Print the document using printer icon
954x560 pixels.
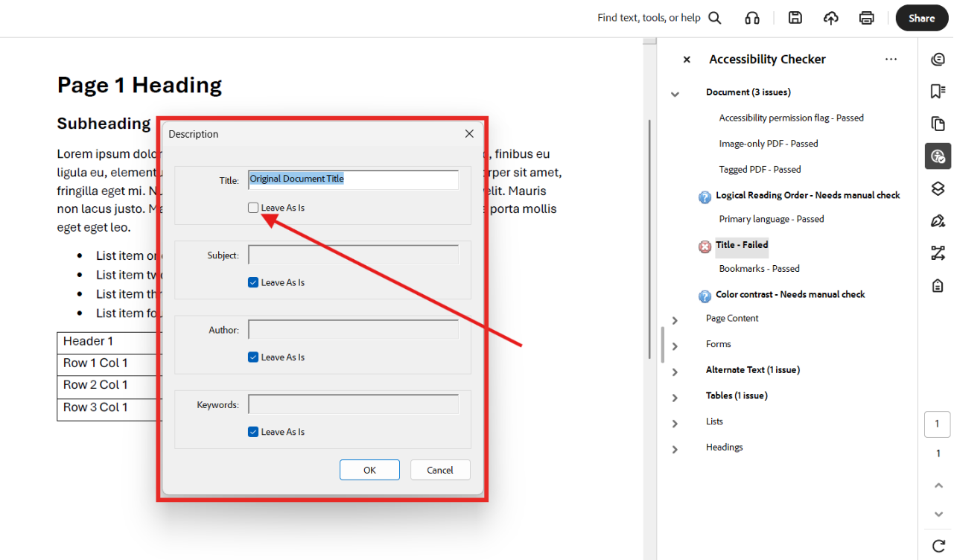pyautogui.click(x=866, y=18)
